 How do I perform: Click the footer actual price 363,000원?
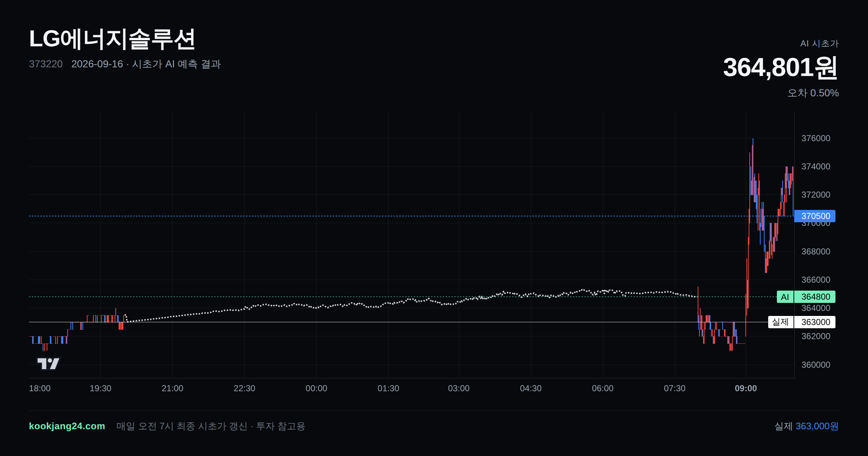pos(817,426)
